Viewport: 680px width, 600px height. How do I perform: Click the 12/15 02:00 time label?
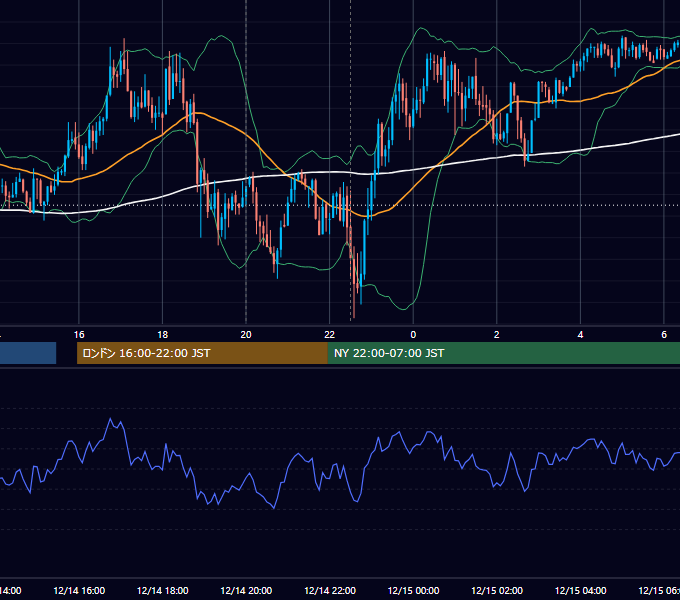tap(497, 590)
